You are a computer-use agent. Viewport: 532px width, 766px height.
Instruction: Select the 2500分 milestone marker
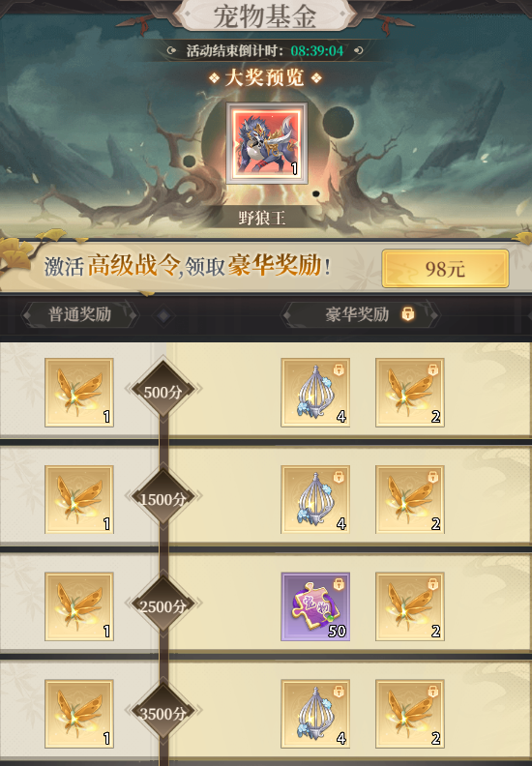(163, 604)
